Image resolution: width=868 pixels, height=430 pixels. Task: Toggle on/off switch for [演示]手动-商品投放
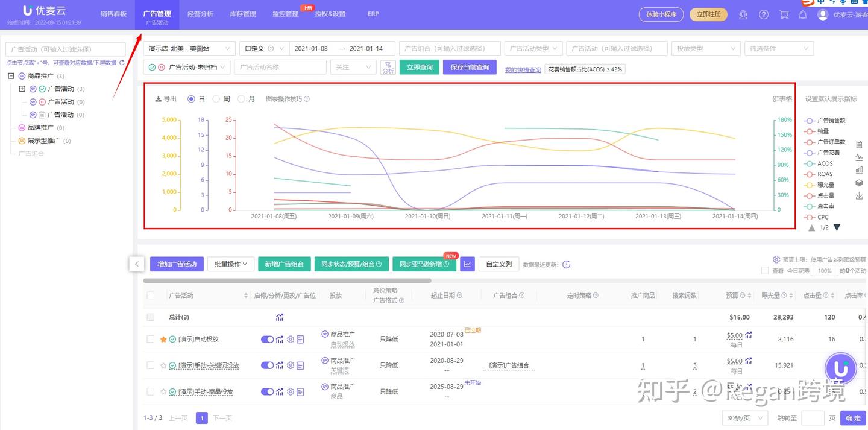[267, 392]
